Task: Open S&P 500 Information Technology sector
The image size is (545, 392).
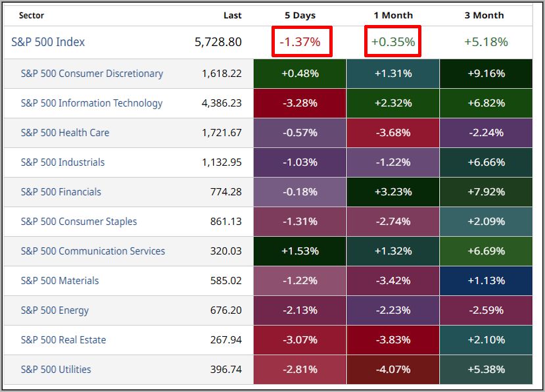Action: pos(91,103)
